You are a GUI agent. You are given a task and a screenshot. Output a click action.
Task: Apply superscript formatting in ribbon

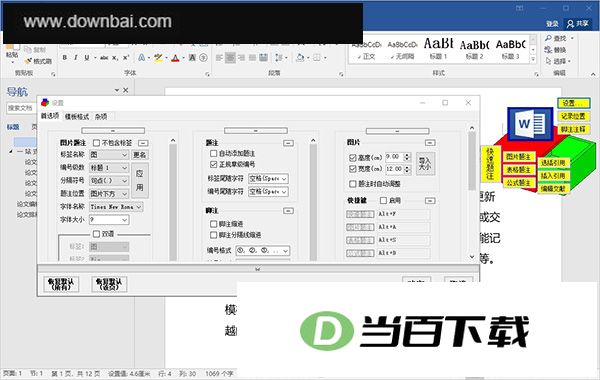coord(126,58)
